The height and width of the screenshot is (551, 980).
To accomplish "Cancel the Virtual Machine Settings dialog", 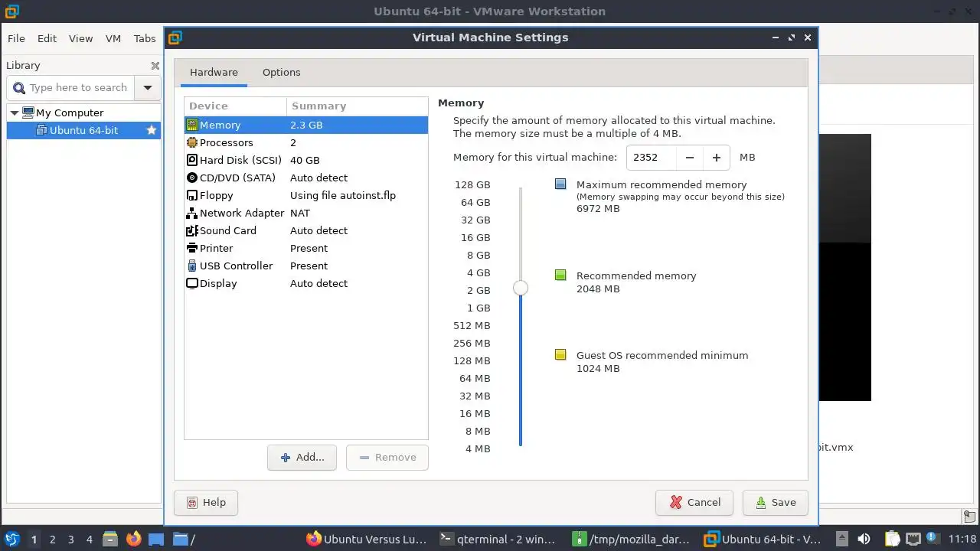I will [694, 502].
